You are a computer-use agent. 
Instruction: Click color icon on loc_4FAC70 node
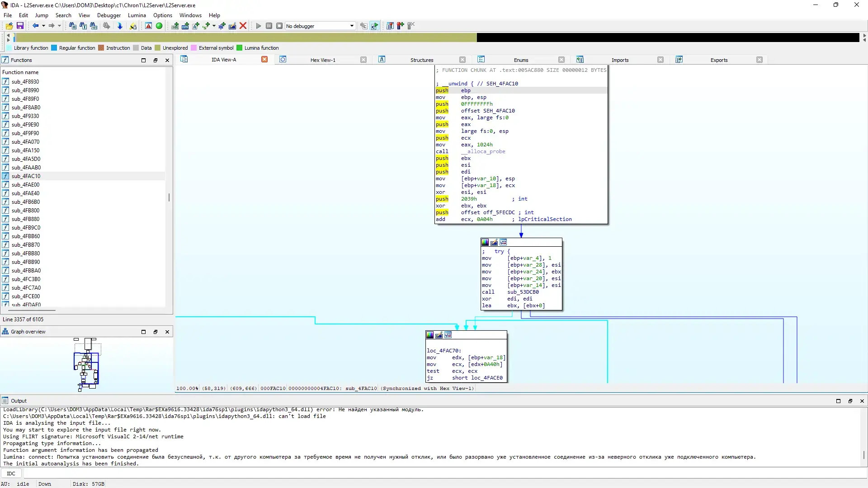tap(430, 335)
